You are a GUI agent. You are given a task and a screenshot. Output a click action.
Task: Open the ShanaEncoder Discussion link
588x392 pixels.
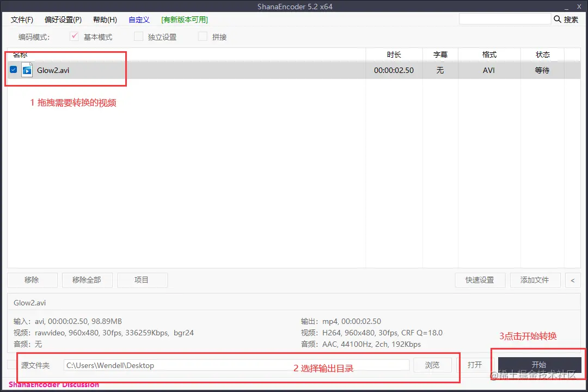(x=53, y=384)
